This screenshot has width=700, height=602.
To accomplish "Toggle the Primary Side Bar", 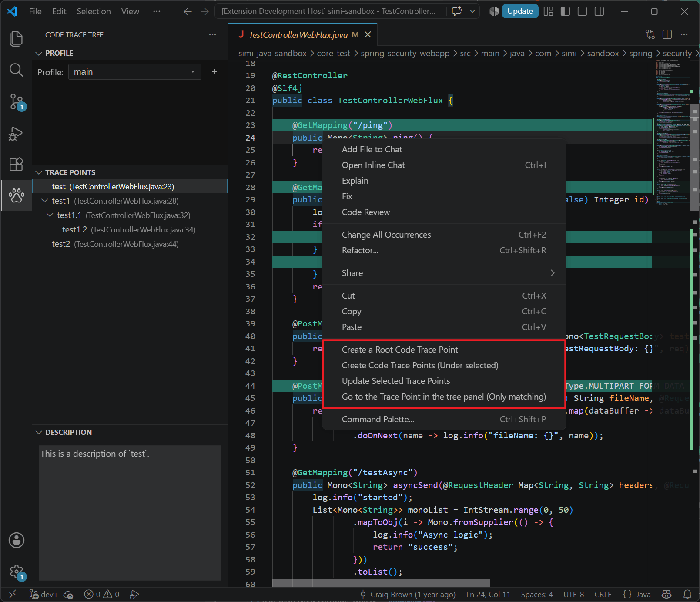I will pyautogui.click(x=565, y=11).
